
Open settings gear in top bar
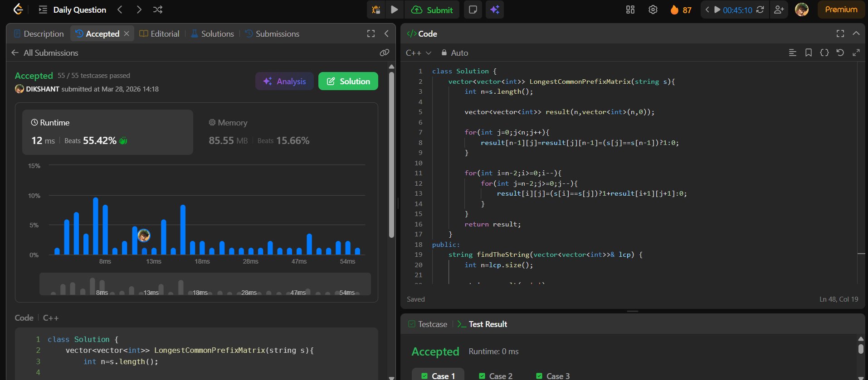coord(653,10)
